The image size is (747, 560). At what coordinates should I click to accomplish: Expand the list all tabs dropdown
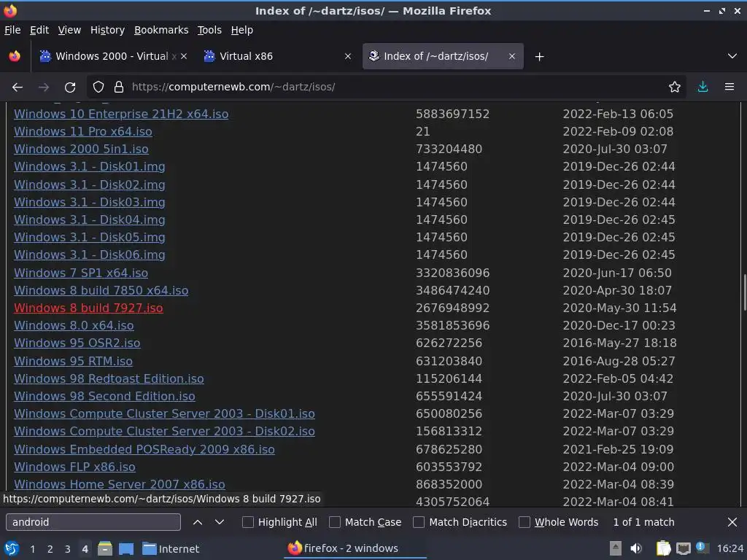point(732,56)
